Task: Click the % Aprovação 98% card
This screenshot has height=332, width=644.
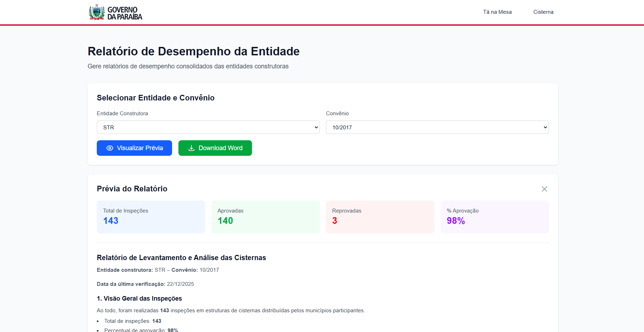Action: [x=494, y=217]
